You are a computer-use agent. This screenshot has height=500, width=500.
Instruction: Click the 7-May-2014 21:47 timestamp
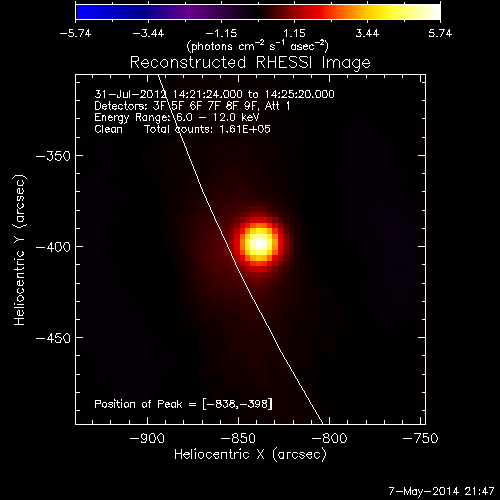pyautogui.click(x=441, y=491)
